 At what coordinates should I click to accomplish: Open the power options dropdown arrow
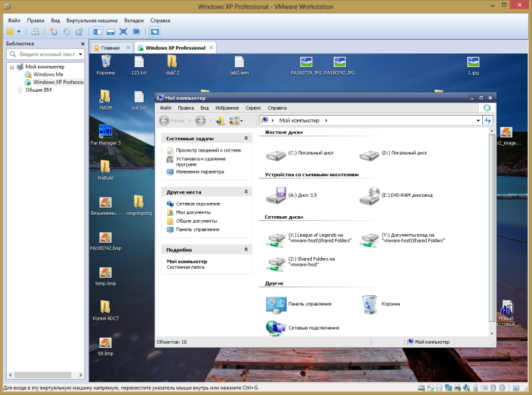pos(19,31)
